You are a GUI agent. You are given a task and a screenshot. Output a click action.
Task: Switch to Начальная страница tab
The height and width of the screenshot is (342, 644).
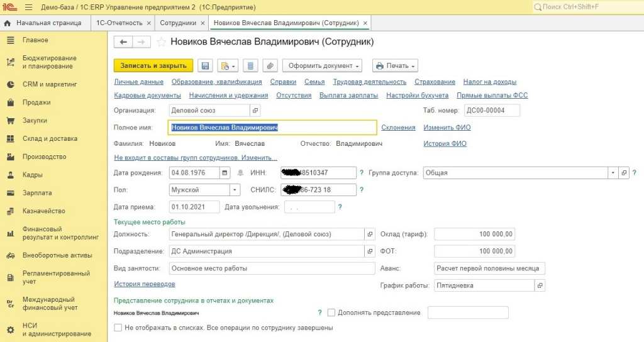[48, 23]
